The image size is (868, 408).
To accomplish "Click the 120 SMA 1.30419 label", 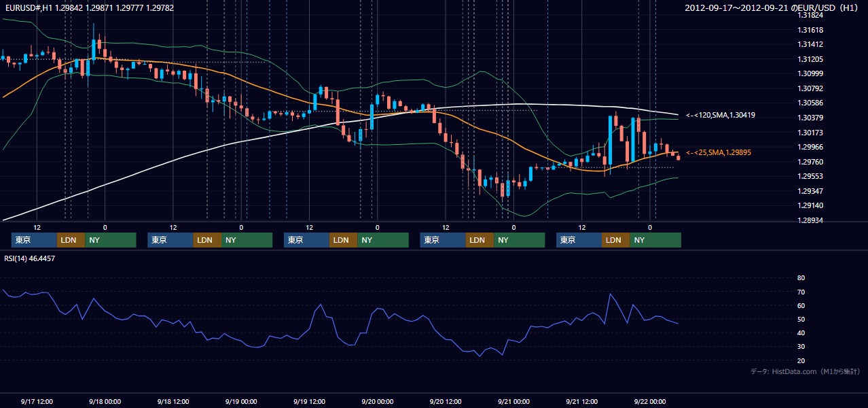I will (x=721, y=115).
